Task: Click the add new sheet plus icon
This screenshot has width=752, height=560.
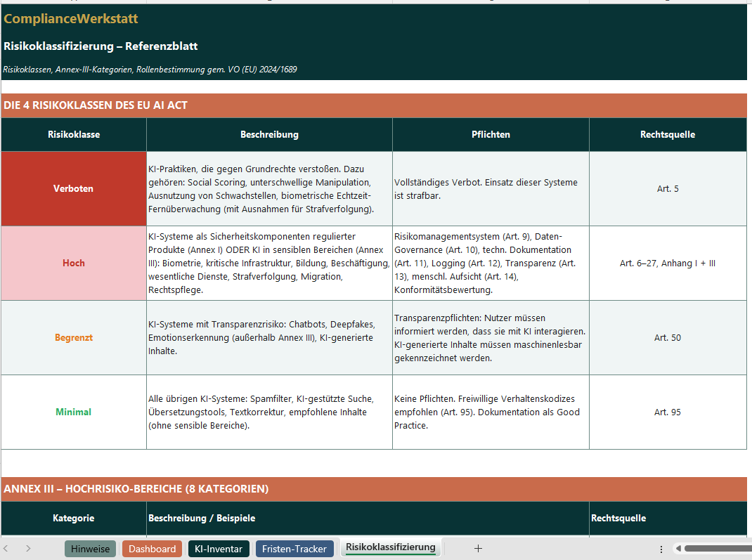Action: click(478, 549)
